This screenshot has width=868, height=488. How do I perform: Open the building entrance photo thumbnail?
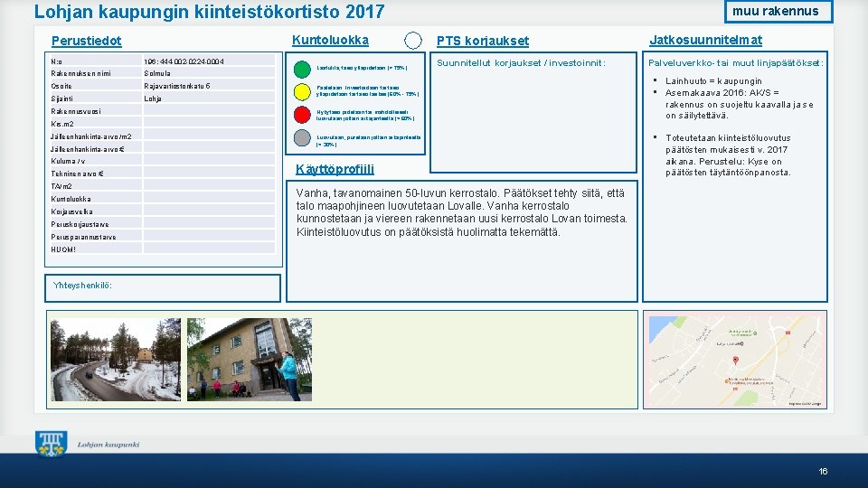(250, 359)
